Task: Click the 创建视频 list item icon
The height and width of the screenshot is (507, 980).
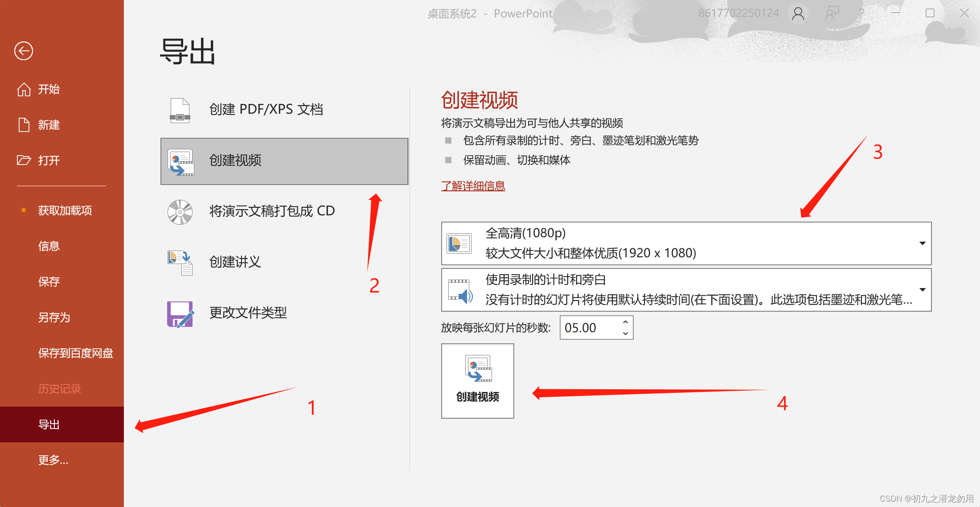Action: (x=181, y=162)
